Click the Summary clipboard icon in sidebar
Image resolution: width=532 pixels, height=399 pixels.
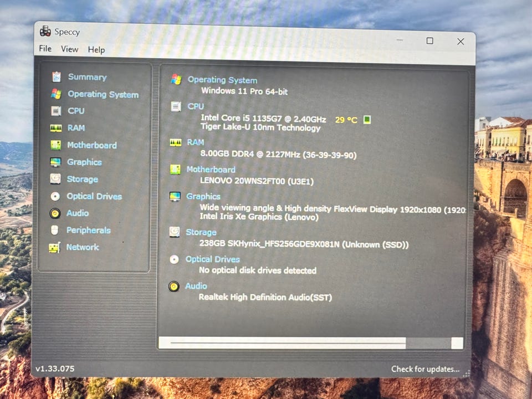[57, 77]
